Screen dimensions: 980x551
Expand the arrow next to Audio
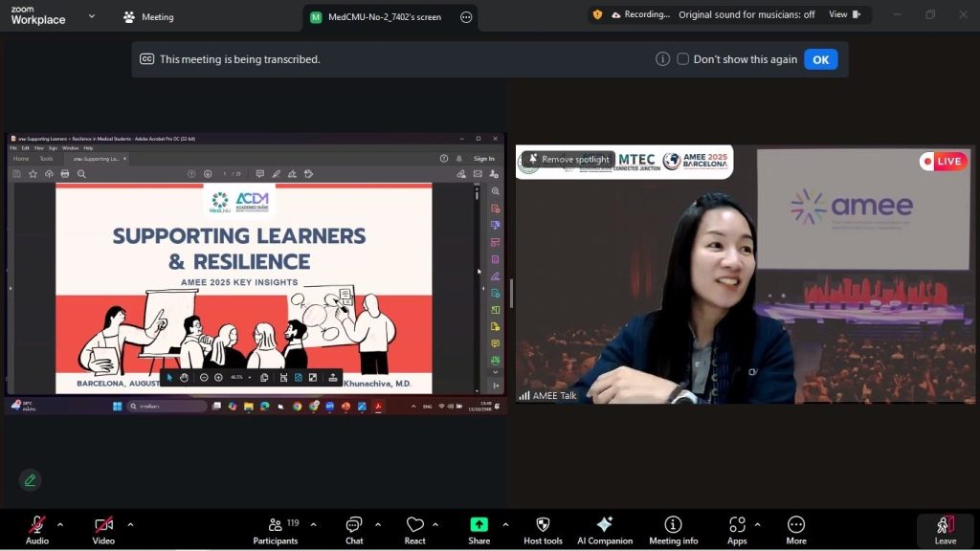click(x=60, y=524)
